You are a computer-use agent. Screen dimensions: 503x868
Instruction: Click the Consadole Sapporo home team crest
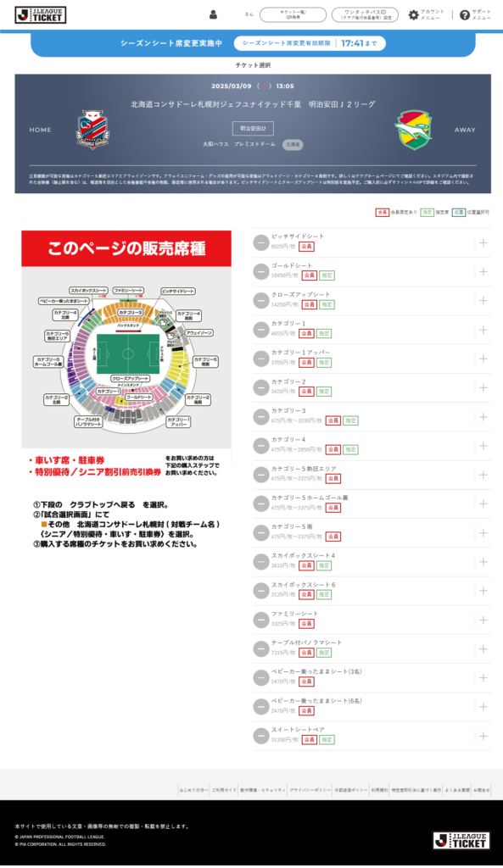coord(93,130)
